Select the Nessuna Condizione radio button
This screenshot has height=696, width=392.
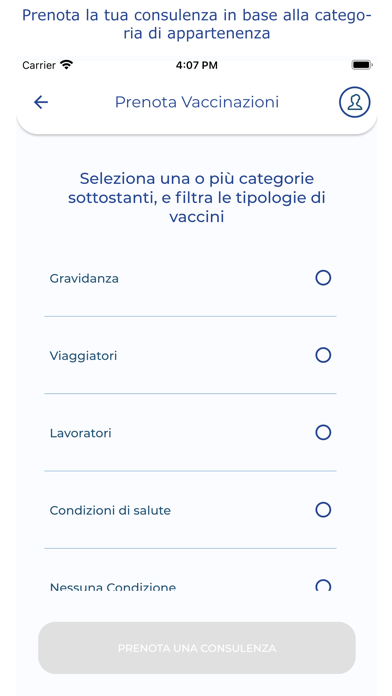323,585
